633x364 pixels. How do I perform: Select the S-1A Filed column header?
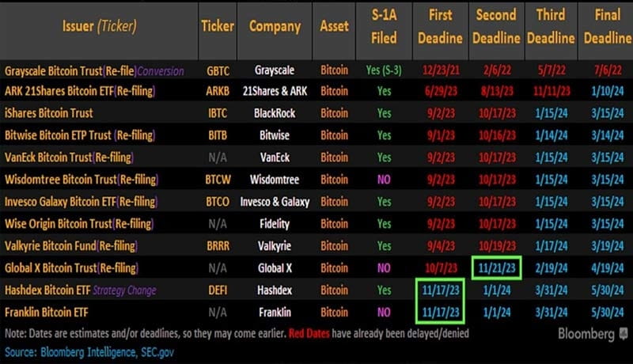tap(384, 26)
